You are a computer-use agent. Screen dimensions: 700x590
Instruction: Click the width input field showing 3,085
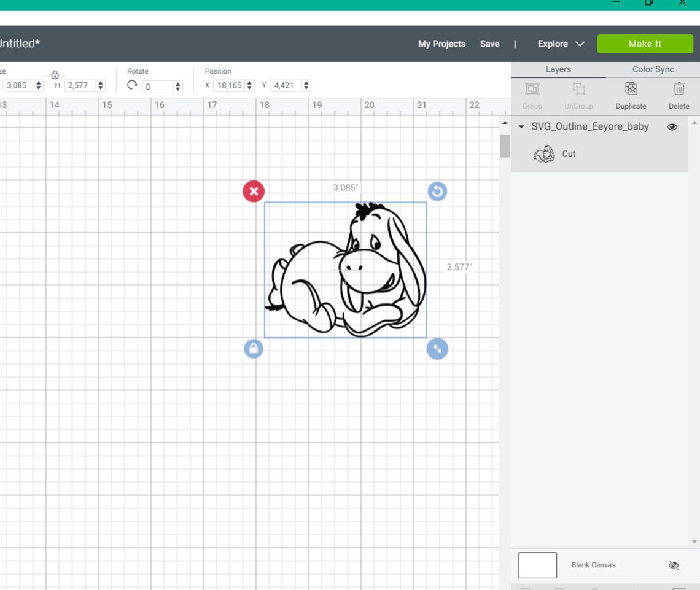(x=18, y=85)
